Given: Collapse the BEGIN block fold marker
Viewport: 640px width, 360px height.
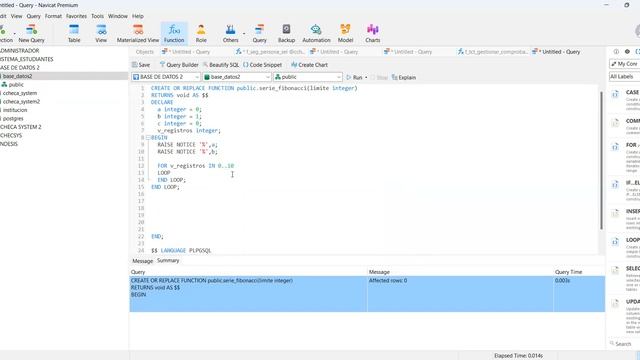Looking at the screenshot, I should 148,138.
